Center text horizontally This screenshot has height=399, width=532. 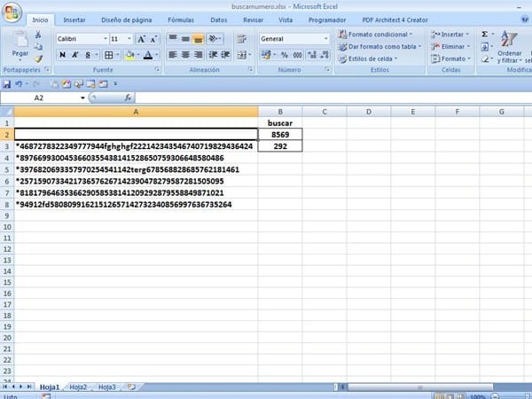coord(185,55)
